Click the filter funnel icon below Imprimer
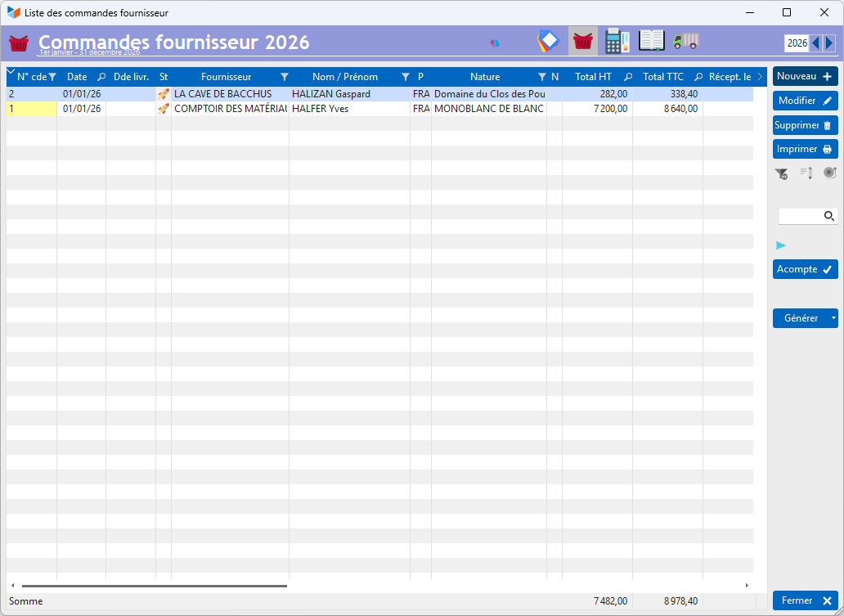This screenshot has height=616, width=844. pos(782,173)
